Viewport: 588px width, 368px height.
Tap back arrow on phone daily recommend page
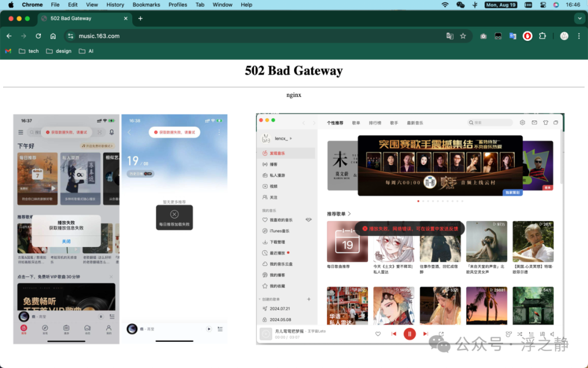pyautogui.click(x=130, y=132)
